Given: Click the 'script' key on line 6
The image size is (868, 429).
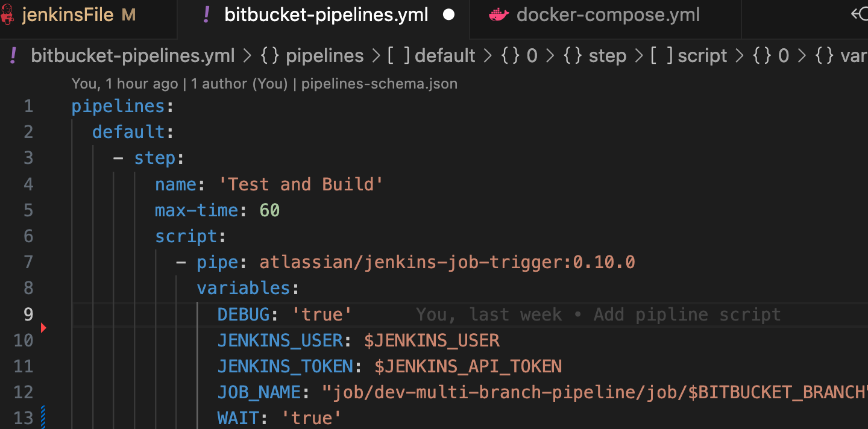Looking at the screenshot, I should pyautogui.click(x=186, y=236).
